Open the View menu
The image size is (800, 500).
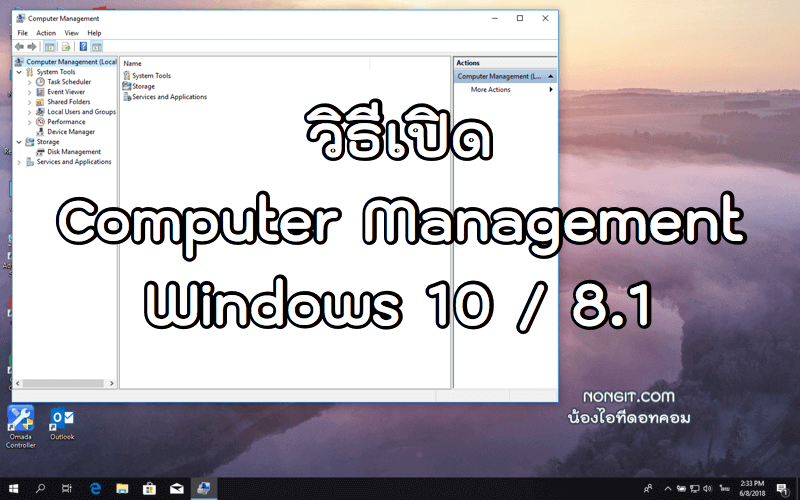click(x=71, y=33)
